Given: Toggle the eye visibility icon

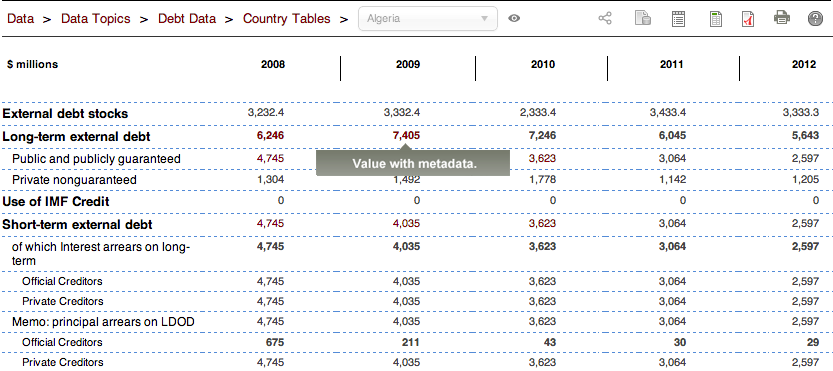Looking at the screenshot, I should [514, 19].
